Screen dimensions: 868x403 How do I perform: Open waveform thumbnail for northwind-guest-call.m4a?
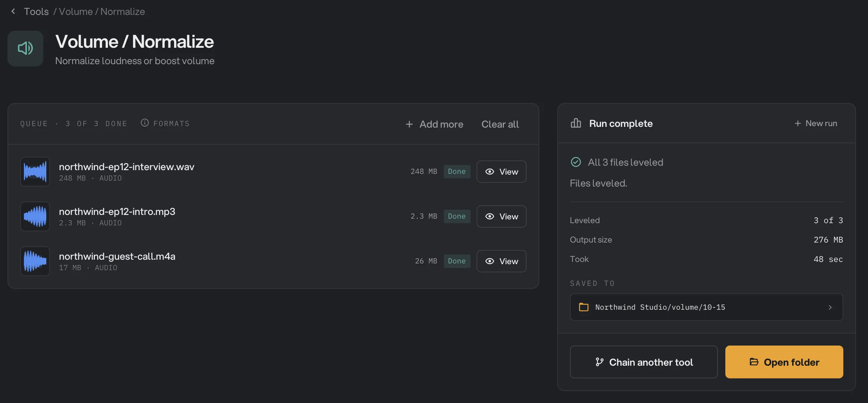35,261
